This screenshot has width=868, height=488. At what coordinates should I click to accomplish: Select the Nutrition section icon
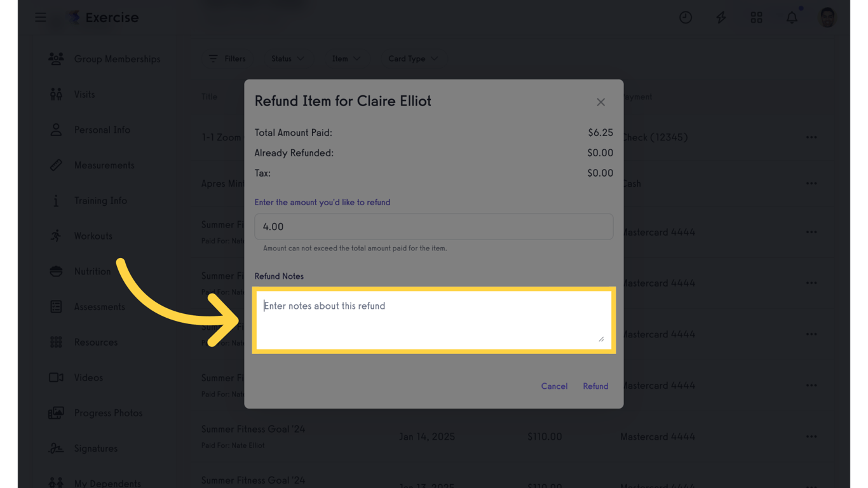tap(56, 271)
